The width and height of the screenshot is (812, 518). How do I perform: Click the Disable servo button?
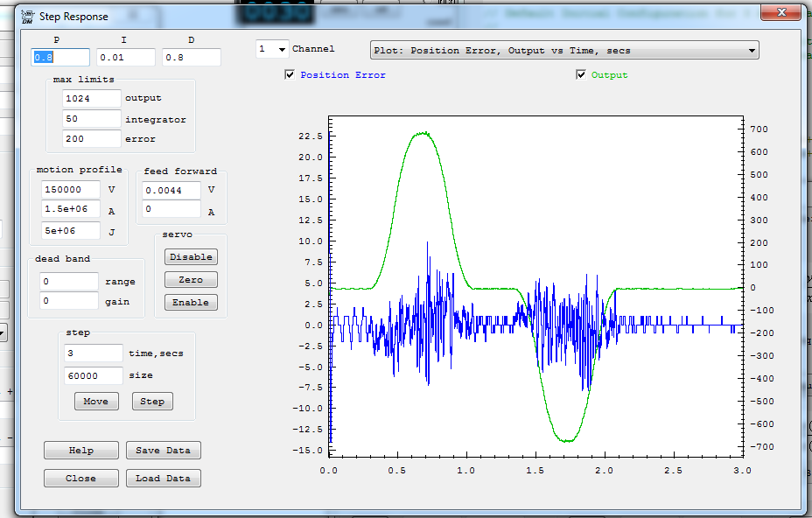[x=191, y=257]
